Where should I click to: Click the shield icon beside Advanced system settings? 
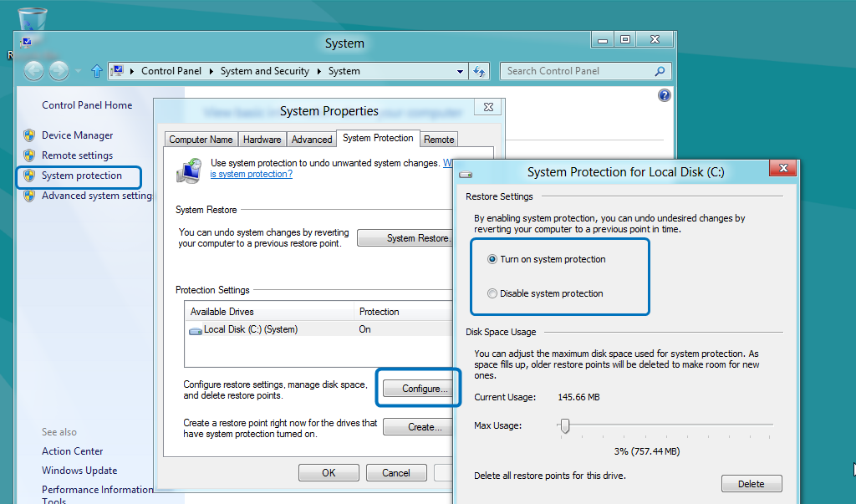pos(29,196)
